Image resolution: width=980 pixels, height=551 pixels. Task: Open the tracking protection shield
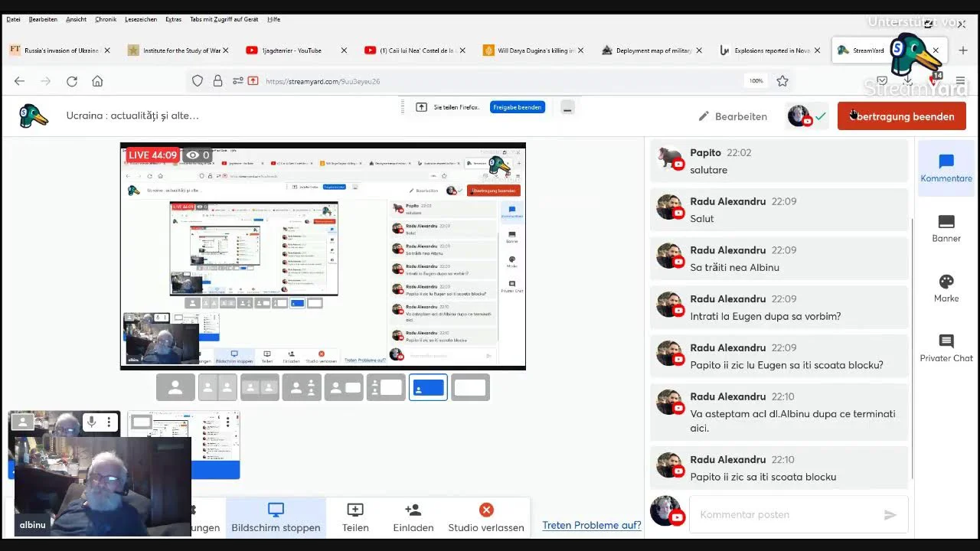(x=198, y=81)
